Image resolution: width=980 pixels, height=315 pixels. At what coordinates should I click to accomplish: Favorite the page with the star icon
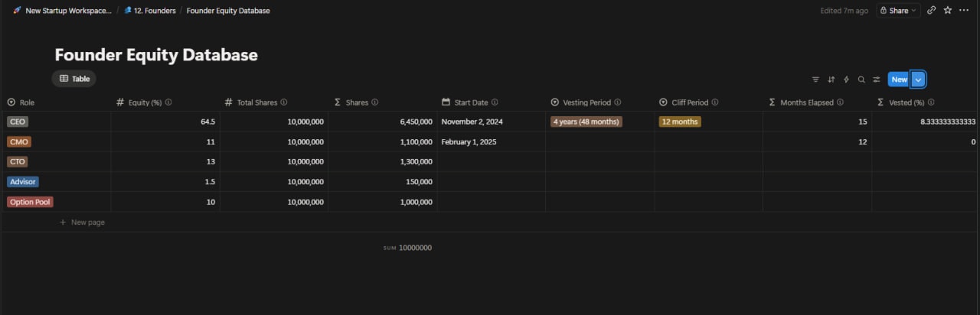(948, 11)
